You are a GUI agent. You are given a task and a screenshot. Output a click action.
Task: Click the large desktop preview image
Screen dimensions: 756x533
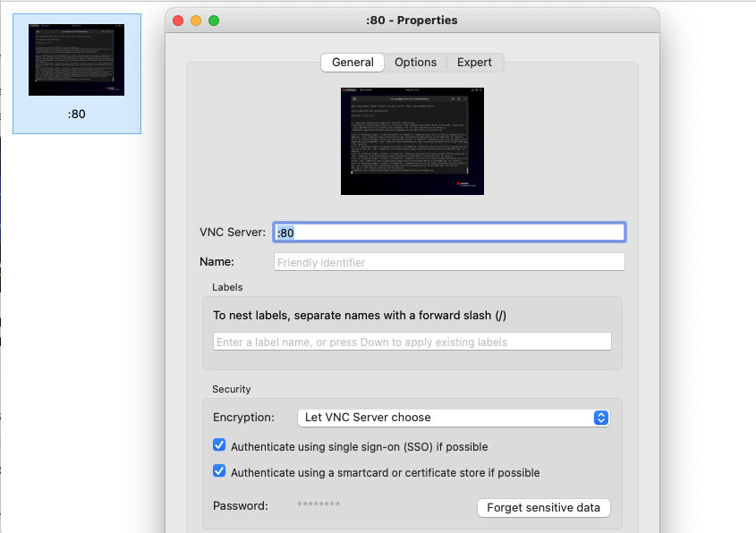[412, 140]
